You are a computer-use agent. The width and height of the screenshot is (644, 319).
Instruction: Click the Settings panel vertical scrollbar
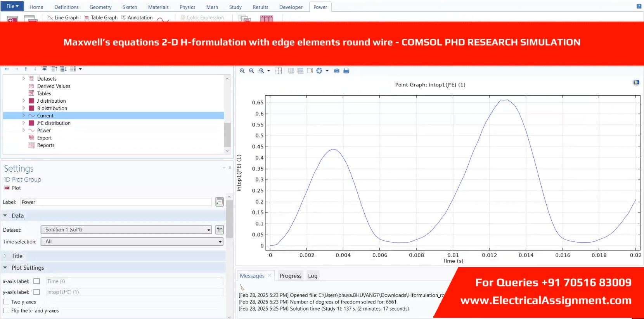coord(229,219)
